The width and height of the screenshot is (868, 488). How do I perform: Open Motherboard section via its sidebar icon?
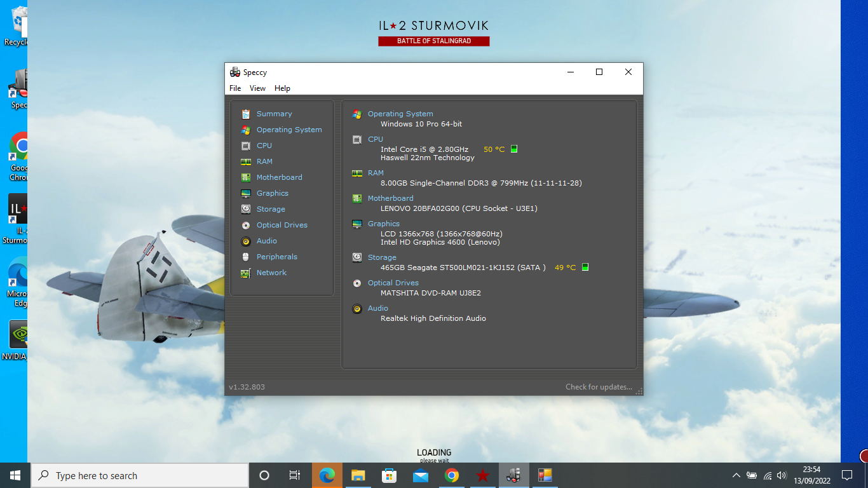pyautogui.click(x=246, y=178)
